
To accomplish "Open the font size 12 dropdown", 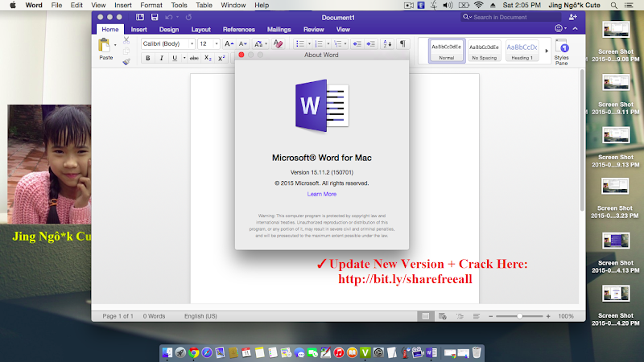I will tap(208, 43).
